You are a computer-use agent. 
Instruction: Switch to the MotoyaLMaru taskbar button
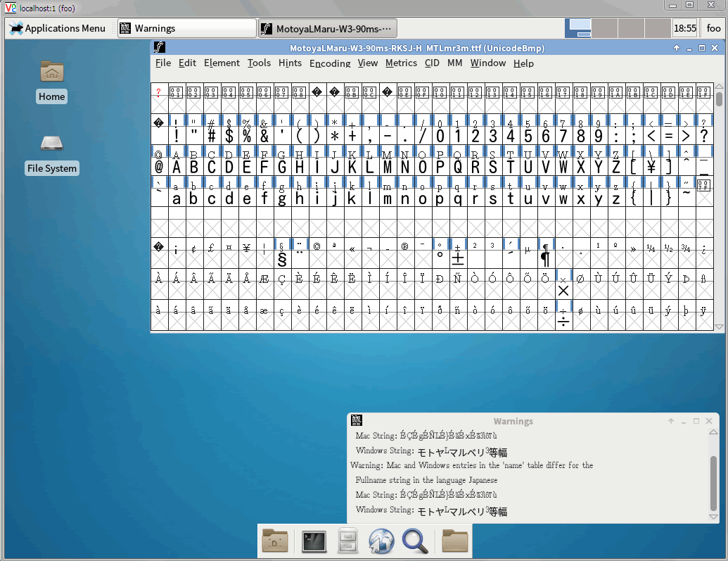click(328, 28)
